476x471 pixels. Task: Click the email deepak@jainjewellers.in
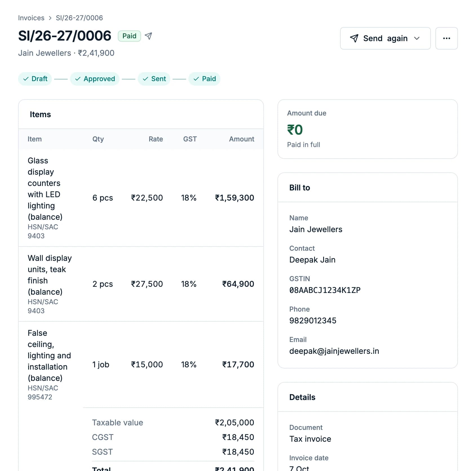point(334,351)
